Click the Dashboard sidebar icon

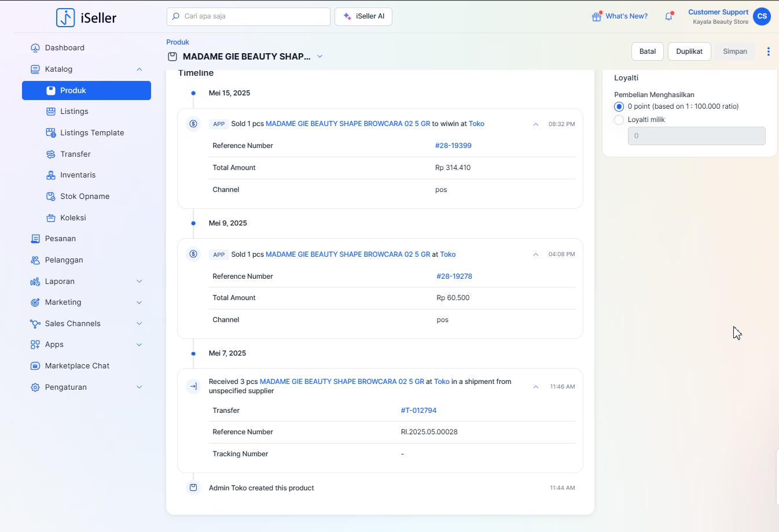35,48
